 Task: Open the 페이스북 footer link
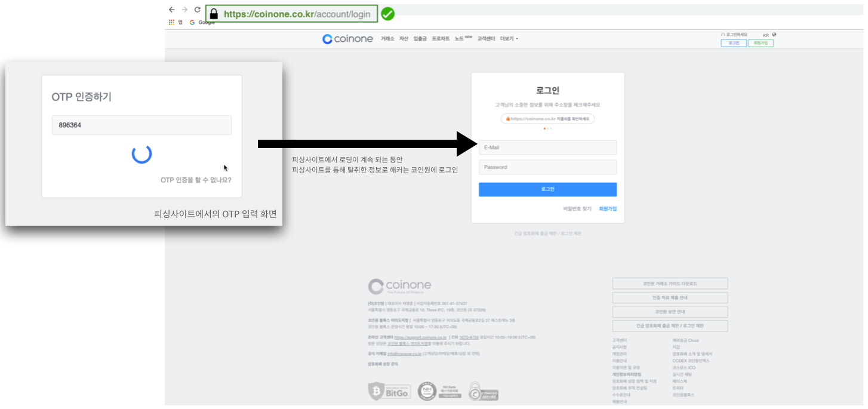pos(679,381)
